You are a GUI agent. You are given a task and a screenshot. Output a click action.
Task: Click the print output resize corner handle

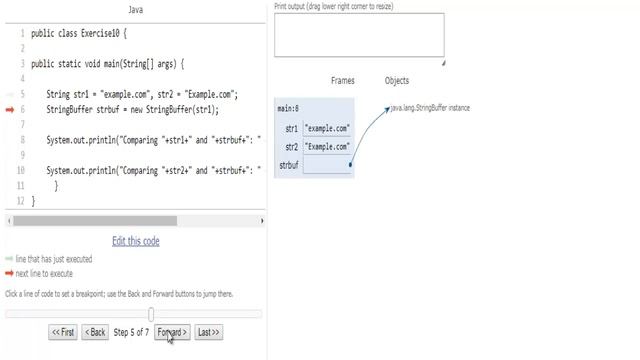point(443,63)
